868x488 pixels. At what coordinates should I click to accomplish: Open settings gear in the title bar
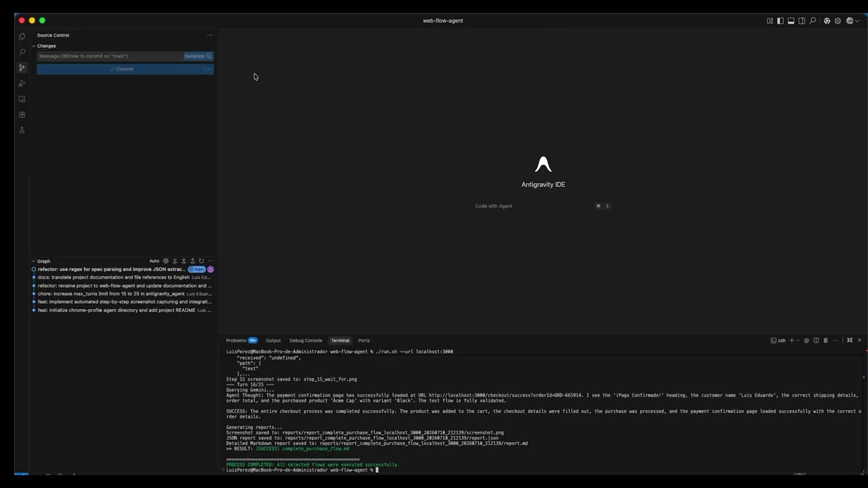pos(837,21)
